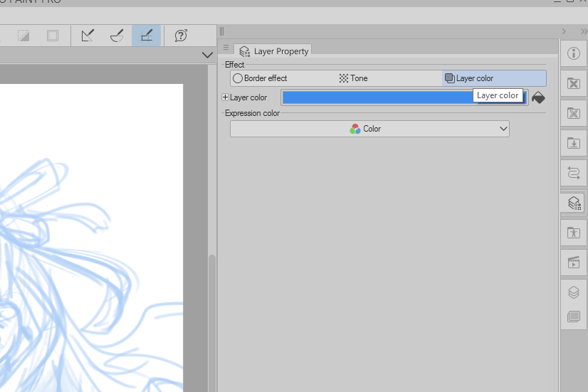Open the Expression color dropdown showing Color
588x392 pixels.
click(369, 129)
